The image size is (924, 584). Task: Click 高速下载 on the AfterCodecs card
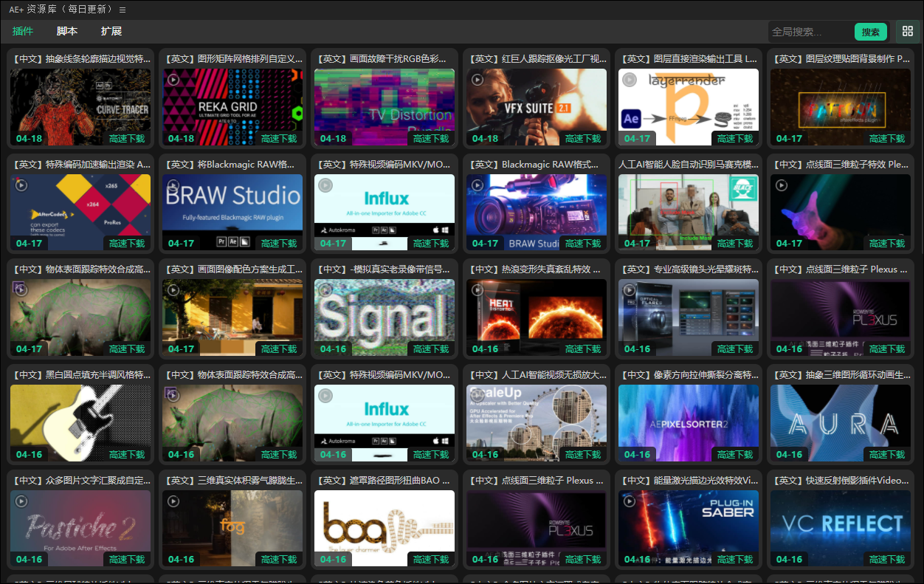coord(128,244)
